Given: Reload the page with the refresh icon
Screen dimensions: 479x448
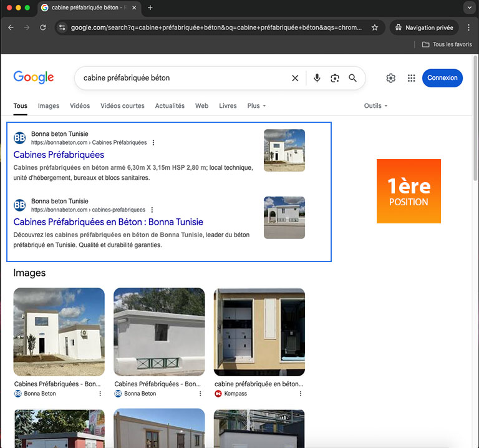Looking at the screenshot, I should [43, 27].
